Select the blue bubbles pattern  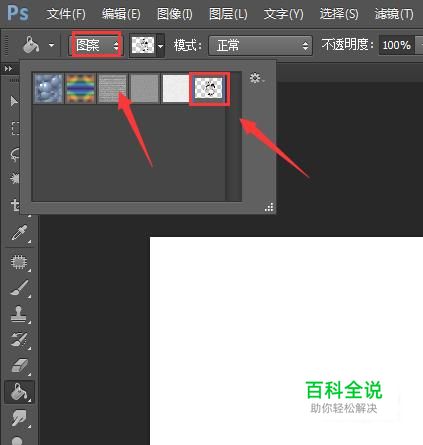click(x=48, y=88)
